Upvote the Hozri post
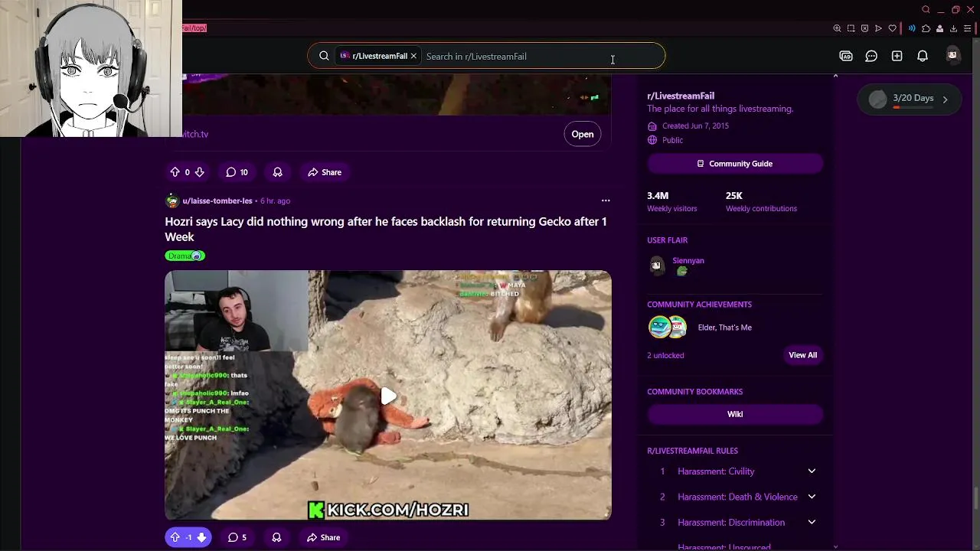This screenshot has height=551, width=980. click(175, 537)
